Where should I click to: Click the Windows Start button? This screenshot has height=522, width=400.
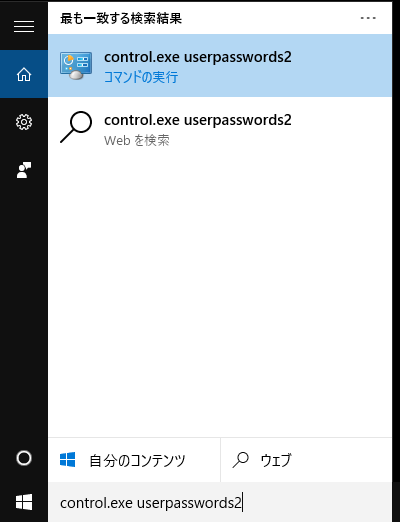pos(24,502)
